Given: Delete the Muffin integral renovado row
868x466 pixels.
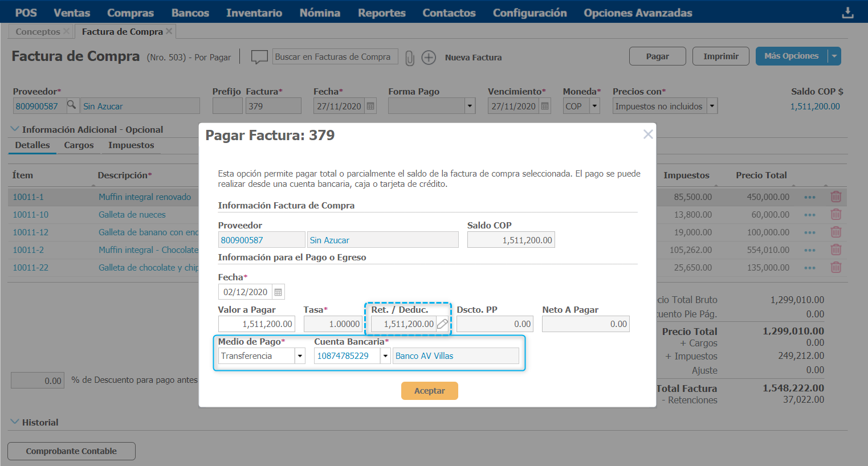Looking at the screenshot, I should [x=836, y=197].
